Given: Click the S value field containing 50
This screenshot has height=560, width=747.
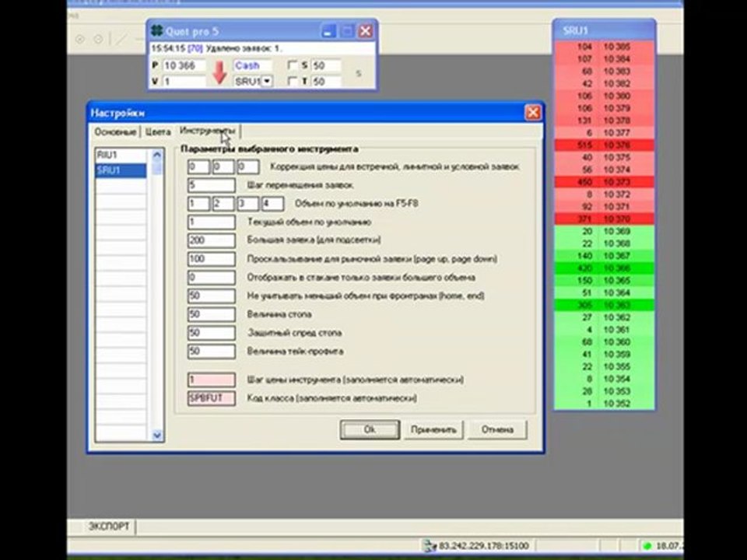Looking at the screenshot, I should [x=326, y=65].
